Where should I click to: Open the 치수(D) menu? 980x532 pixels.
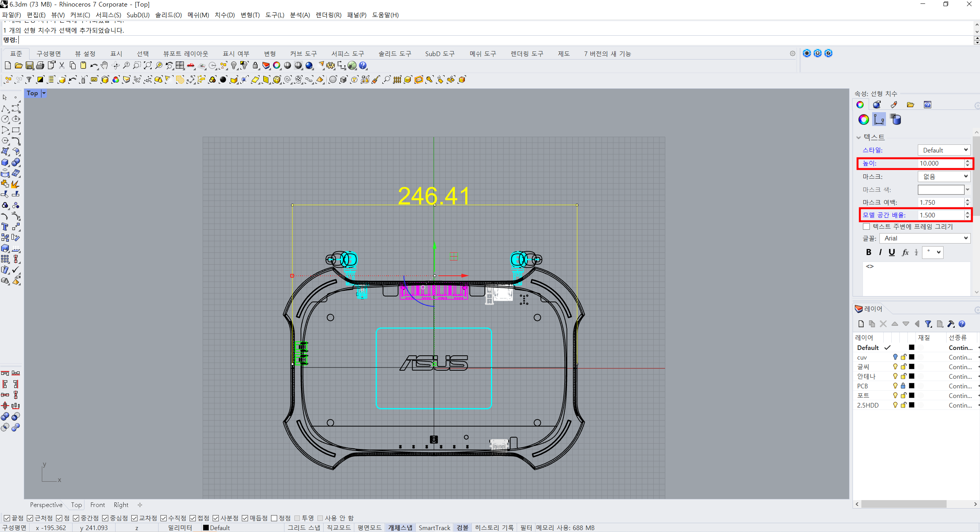coord(224,15)
